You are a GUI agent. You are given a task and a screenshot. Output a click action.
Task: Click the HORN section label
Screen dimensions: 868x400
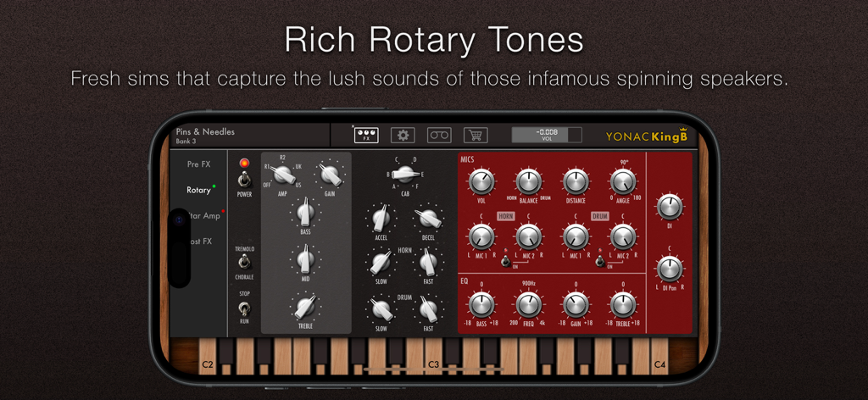pyautogui.click(x=505, y=216)
